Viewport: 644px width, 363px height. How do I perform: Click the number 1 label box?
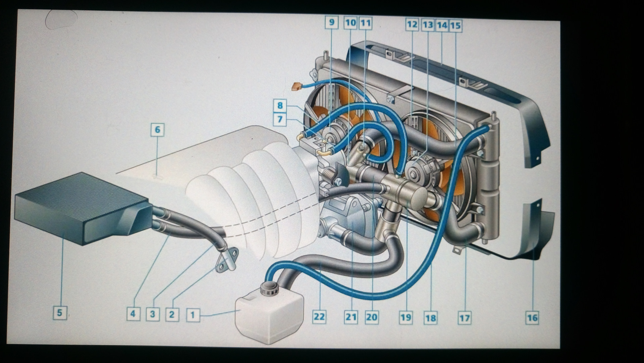point(193,315)
